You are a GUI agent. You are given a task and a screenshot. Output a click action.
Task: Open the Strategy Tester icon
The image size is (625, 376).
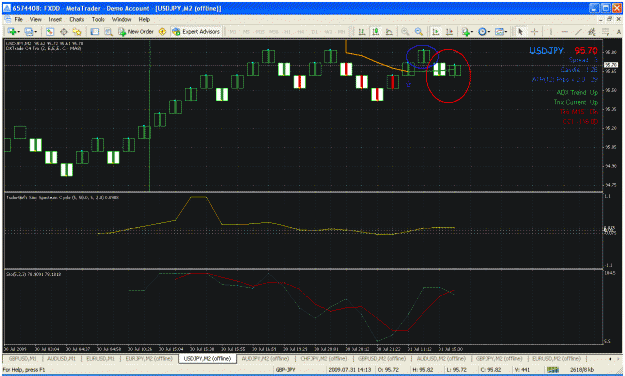pyautogui.click(x=108, y=31)
